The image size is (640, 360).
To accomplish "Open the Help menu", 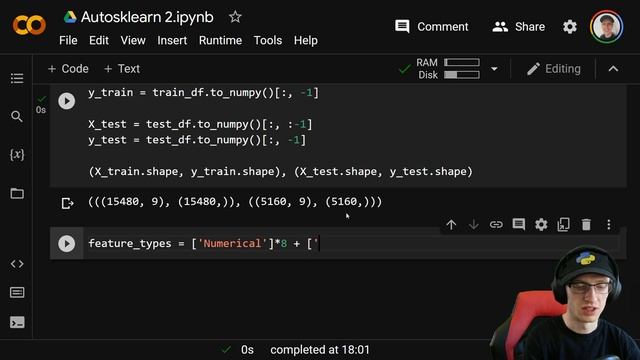I will 306,40.
